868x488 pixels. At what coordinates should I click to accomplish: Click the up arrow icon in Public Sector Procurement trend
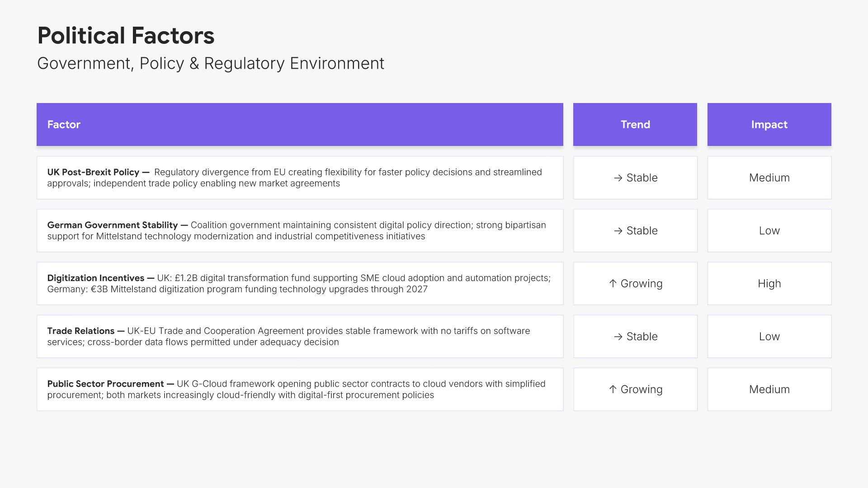click(x=613, y=389)
